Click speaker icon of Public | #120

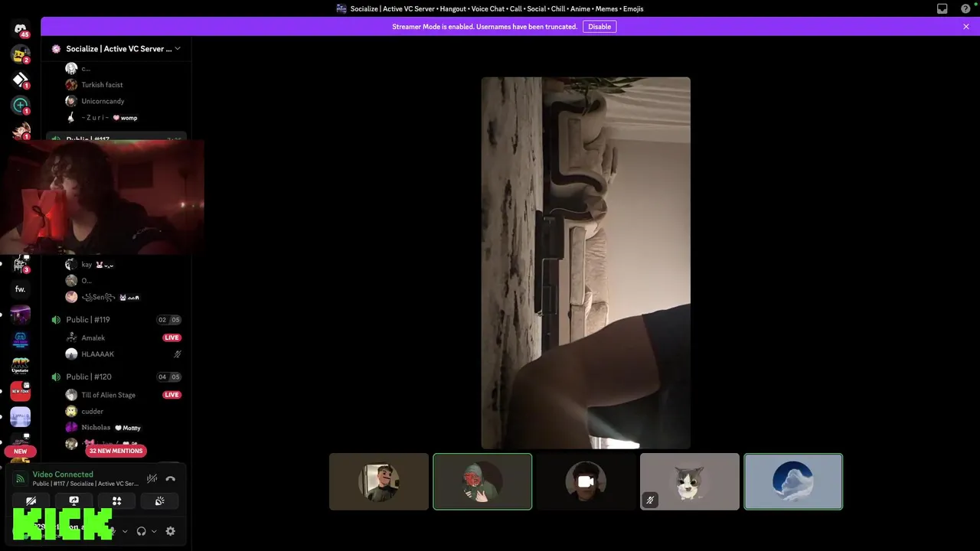click(x=56, y=377)
